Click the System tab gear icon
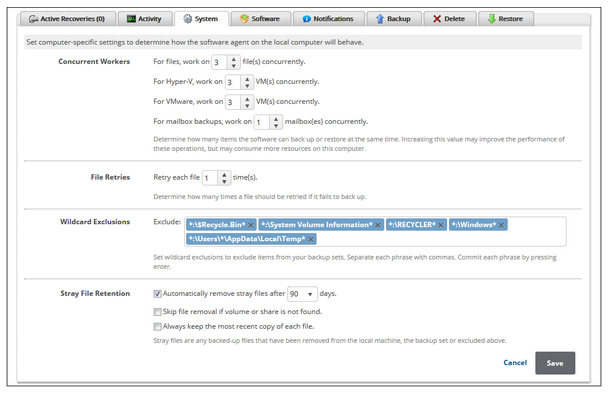 click(x=188, y=19)
